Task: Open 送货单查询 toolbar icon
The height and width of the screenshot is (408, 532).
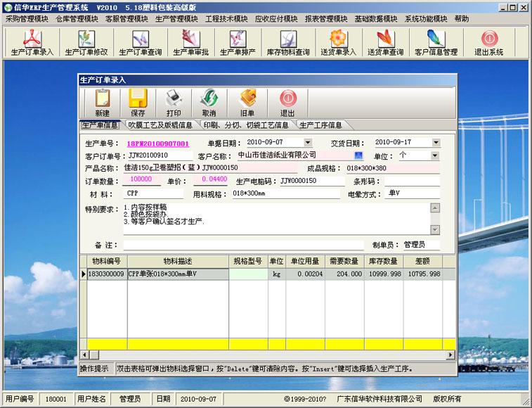Action: (386, 43)
